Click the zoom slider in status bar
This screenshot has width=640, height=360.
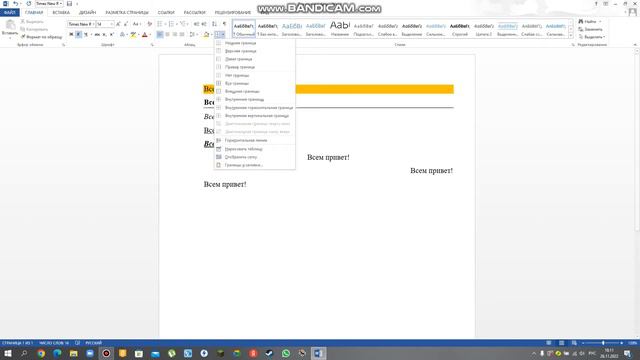(x=603, y=343)
